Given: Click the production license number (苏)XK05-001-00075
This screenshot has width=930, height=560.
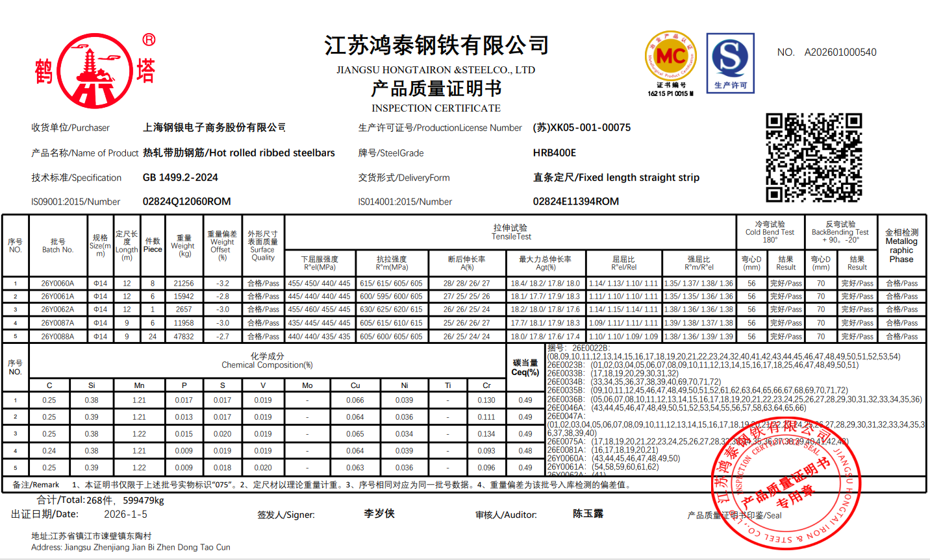Looking at the screenshot, I should coord(581,128).
